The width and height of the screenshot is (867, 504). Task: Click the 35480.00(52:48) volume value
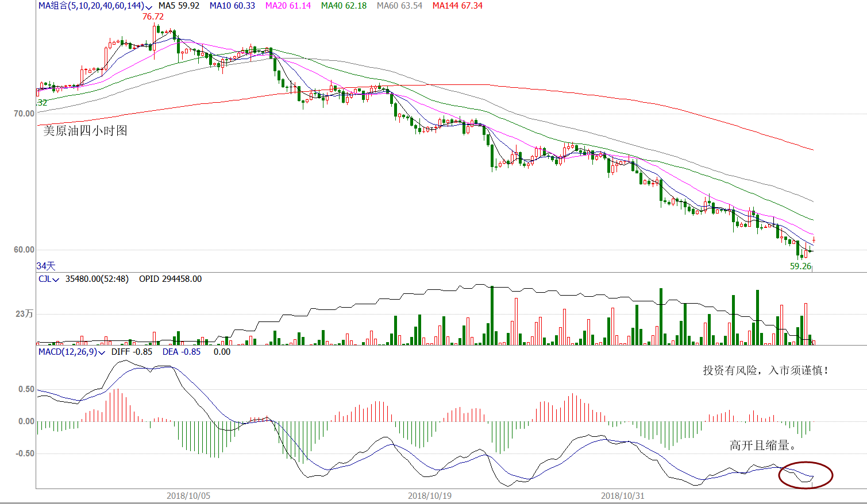point(97,279)
